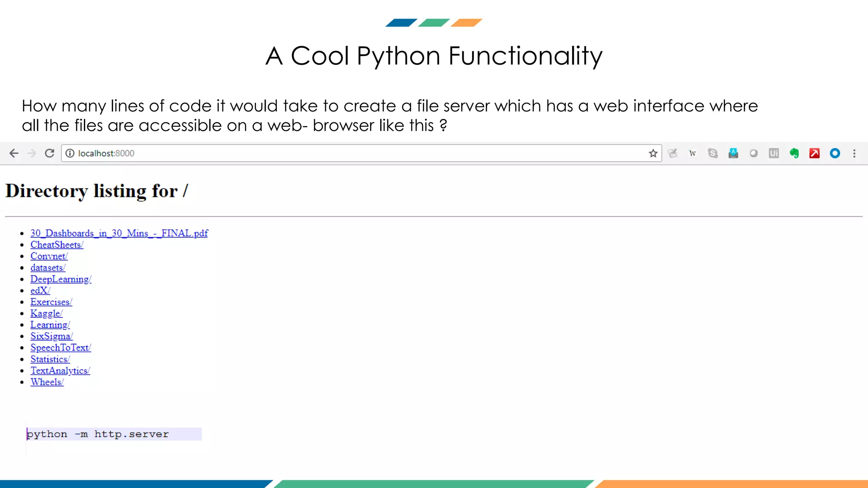Click the pencil-and-paper extension icon

(x=673, y=153)
